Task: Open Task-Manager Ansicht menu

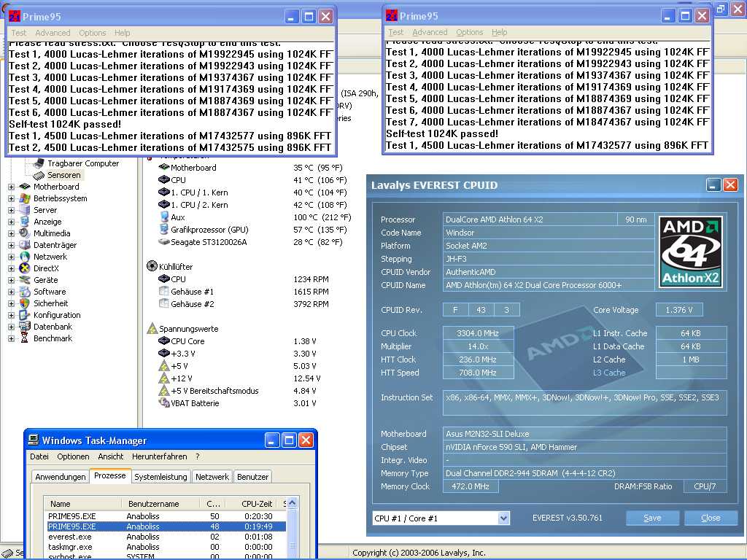Action: 111,456
